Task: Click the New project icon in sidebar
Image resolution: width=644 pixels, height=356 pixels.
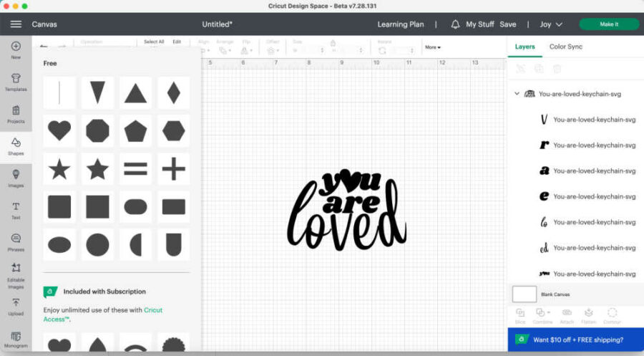Action: point(16,50)
